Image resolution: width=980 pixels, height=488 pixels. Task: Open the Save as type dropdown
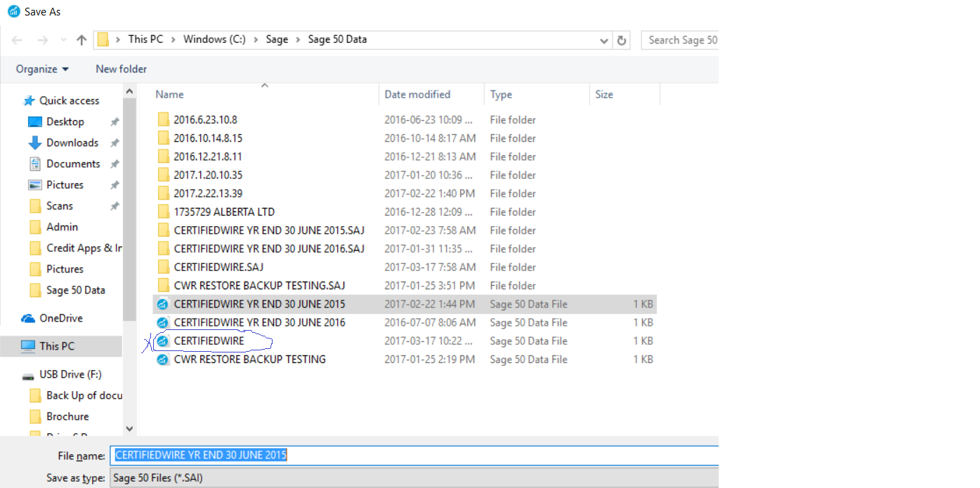(x=414, y=477)
